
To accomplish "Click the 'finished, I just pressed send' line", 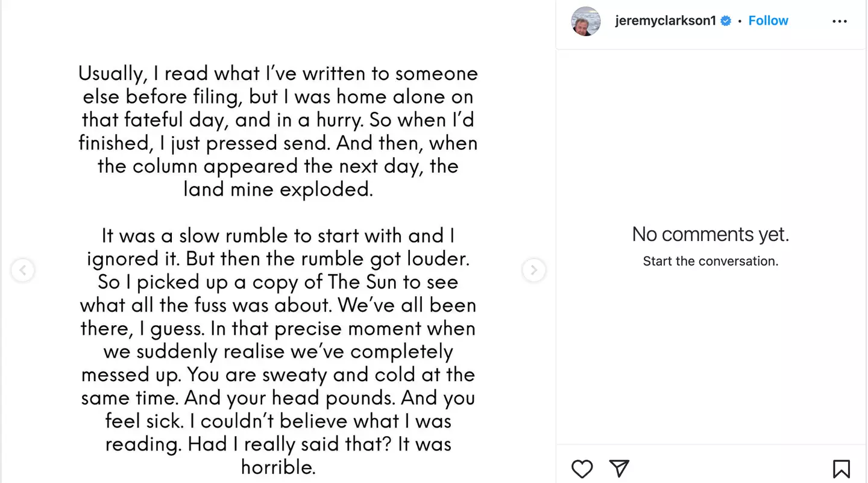I will (x=278, y=143).
